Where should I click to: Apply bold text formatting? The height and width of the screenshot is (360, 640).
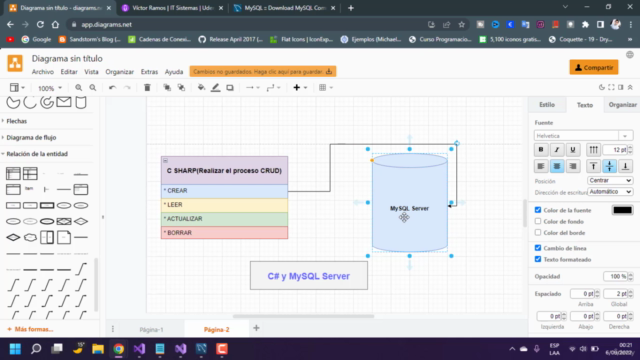541,150
